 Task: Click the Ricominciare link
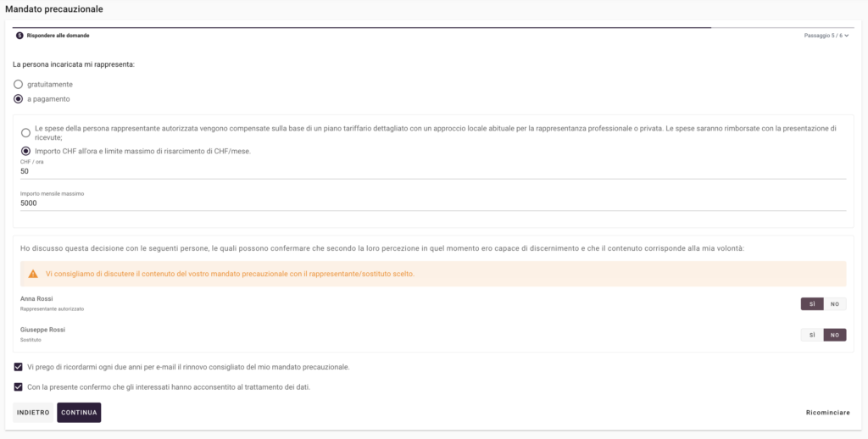coord(827,413)
